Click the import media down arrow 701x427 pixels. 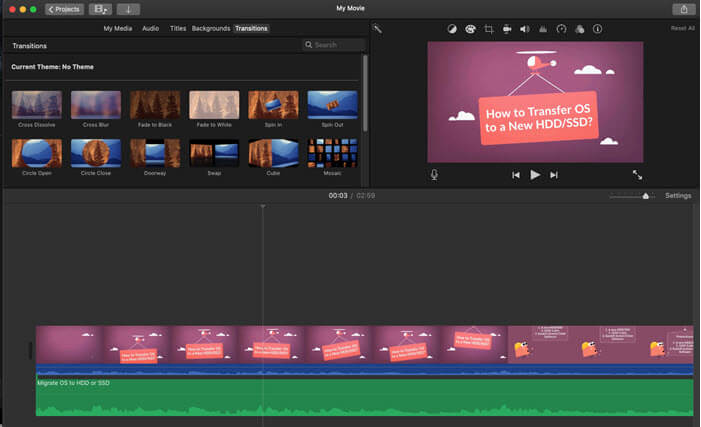tap(129, 9)
